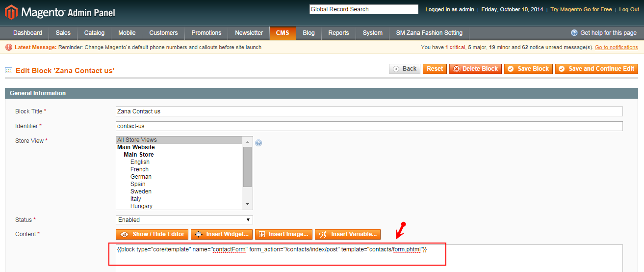The image size is (644, 272).
Task: Open the Dashboard menu
Action: 27,33
